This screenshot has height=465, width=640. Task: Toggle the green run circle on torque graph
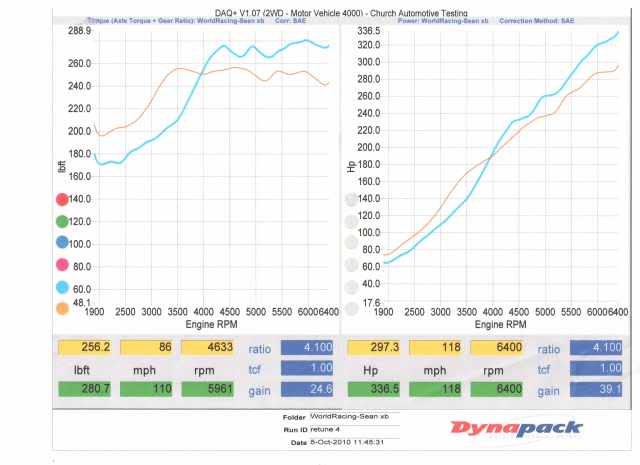pyautogui.click(x=62, y=221)
